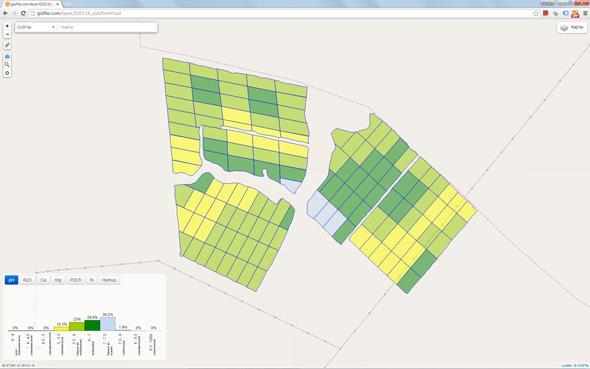
Task: Select the N indicator button
Action: pos(91,280)
